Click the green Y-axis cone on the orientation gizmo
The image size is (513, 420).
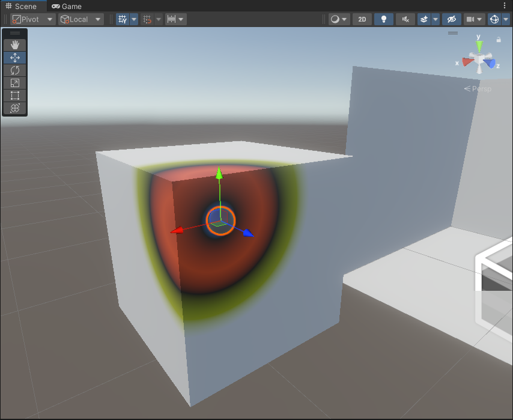point(479,46)
